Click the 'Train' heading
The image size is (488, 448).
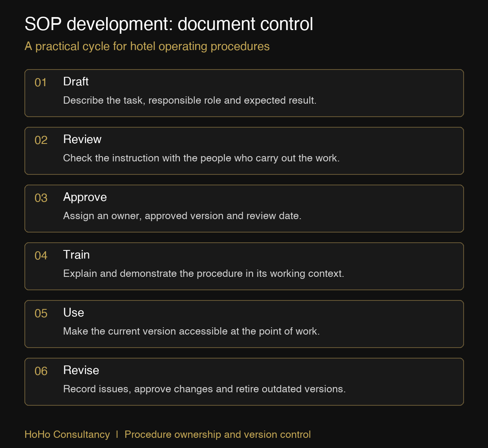click(76, 255)
